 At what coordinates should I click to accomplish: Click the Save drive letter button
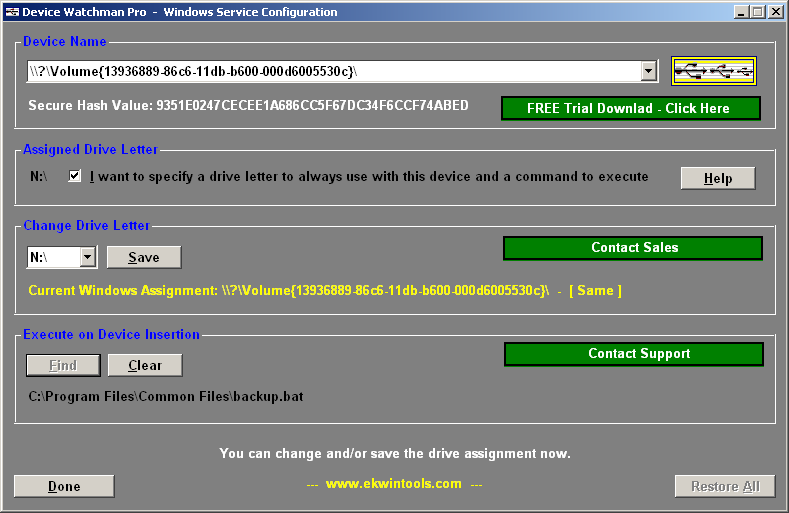coord(144,257)
